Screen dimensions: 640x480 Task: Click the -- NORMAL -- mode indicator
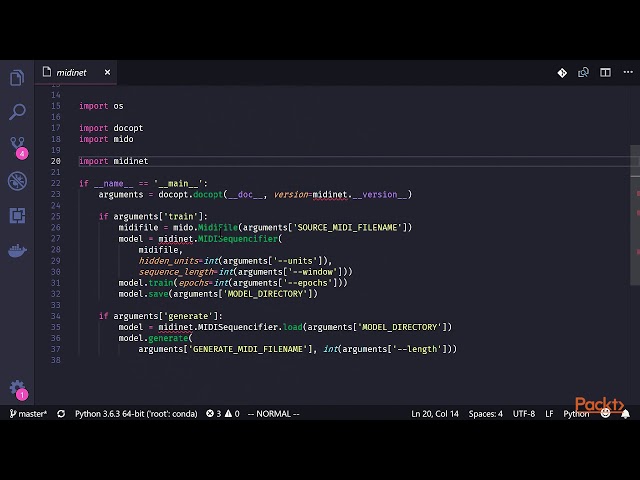tap(273, 414)
